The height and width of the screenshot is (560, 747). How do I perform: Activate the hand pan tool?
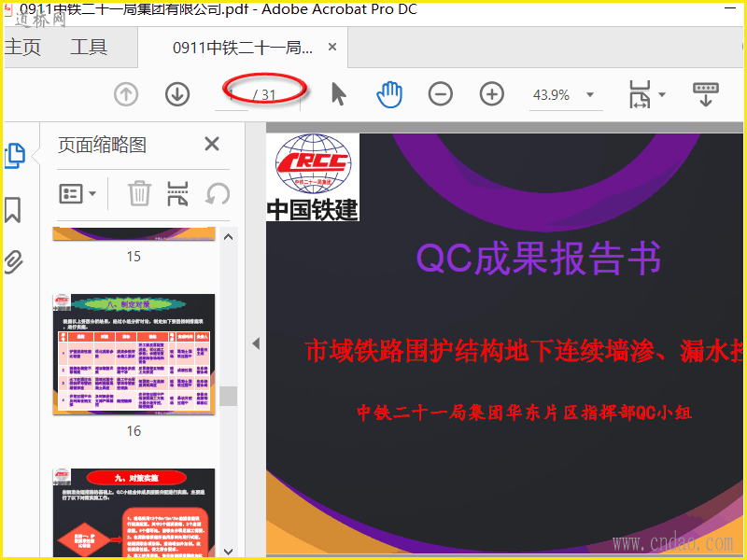pyautogui.click(x=389, y=94)
